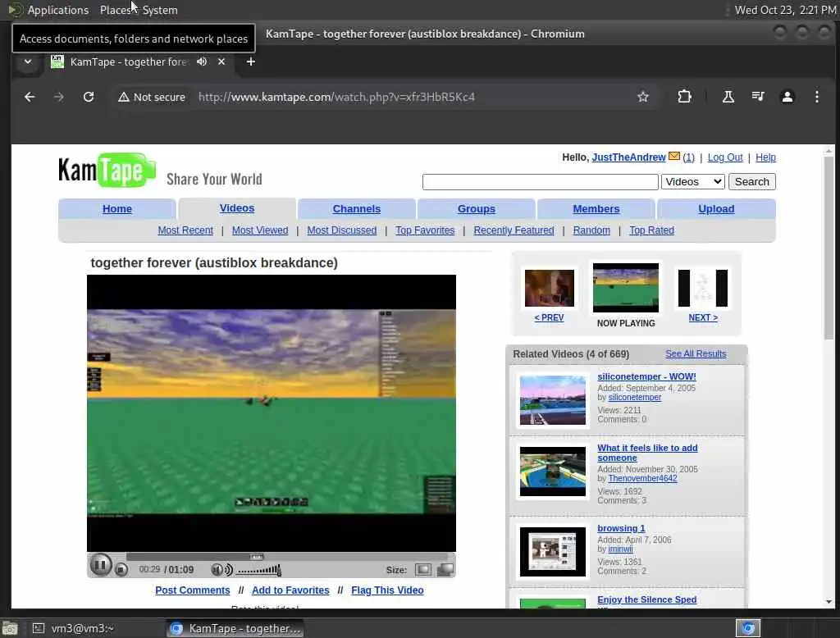Click Post Comments link

(192, 590)
